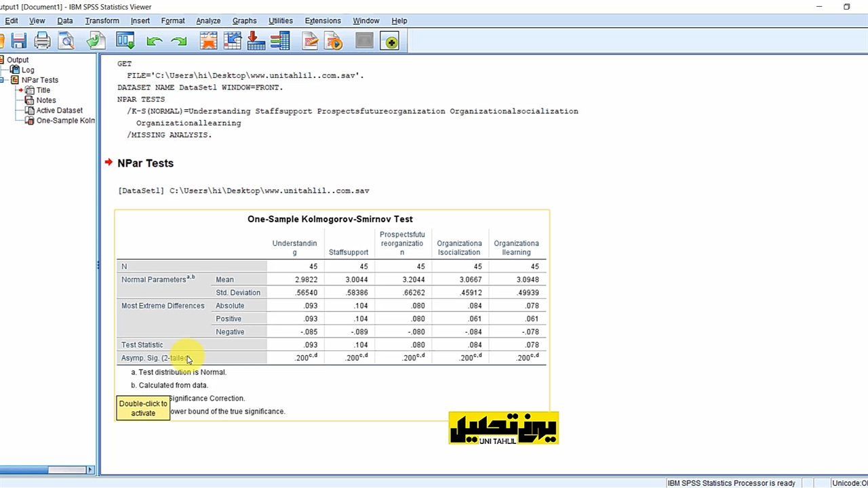This screenshot has width=868, height=488.
Task: Click the Save document toolbar icon
Action: tap(18, 42)
